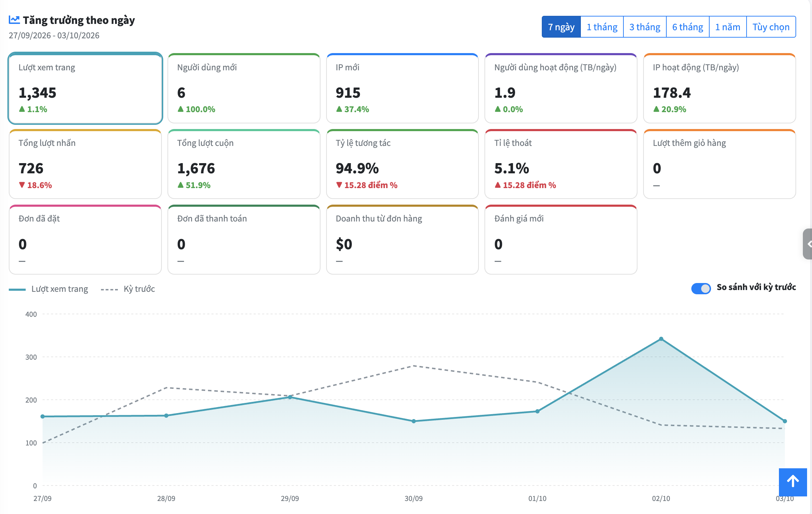Image resolution: width=812 pixels, height=514 pixels.
Task: Click the 01/10 chart data point
Action: tap(537, 411)
